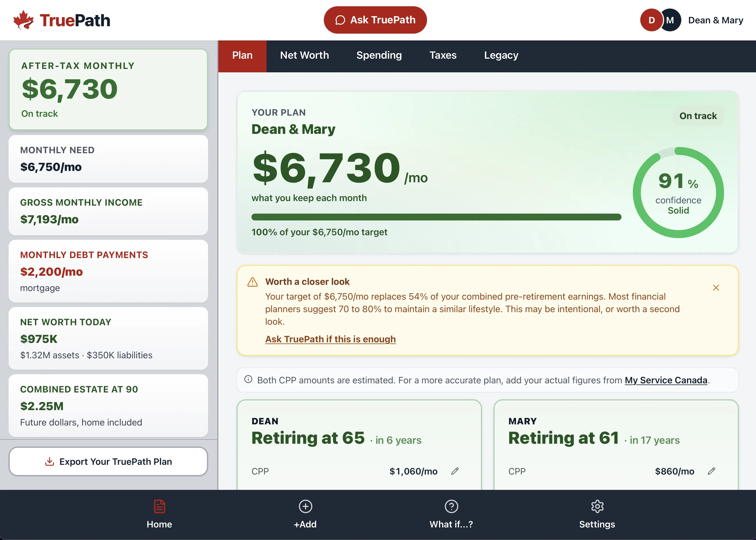Click the $6,730 /mo plan amount

coord(340,168)
